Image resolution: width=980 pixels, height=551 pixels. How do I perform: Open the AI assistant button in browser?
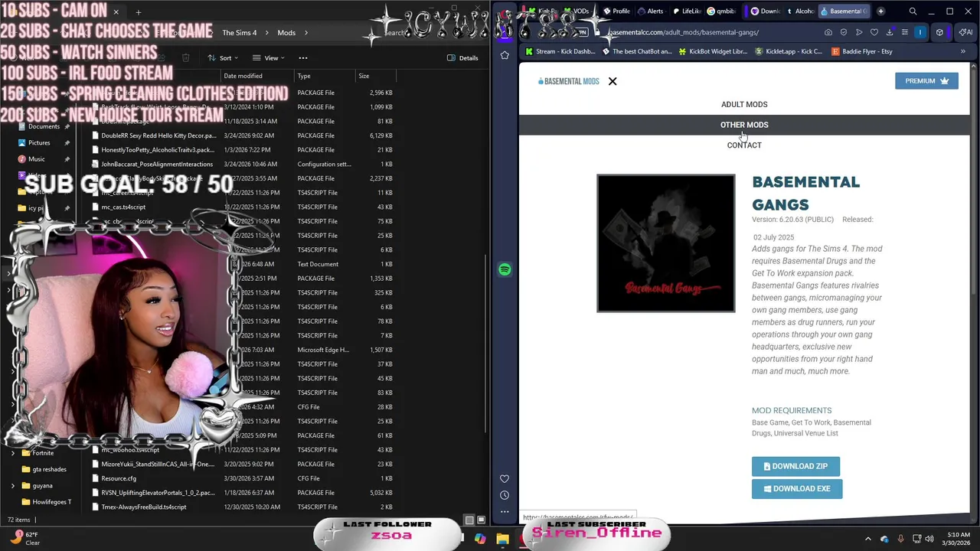point(966,32)
